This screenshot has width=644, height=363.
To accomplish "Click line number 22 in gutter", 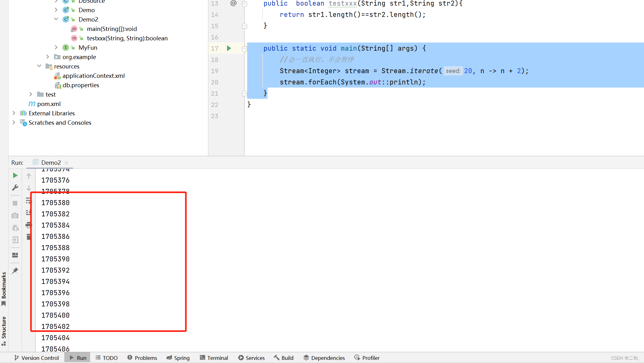I will (215, 105).
